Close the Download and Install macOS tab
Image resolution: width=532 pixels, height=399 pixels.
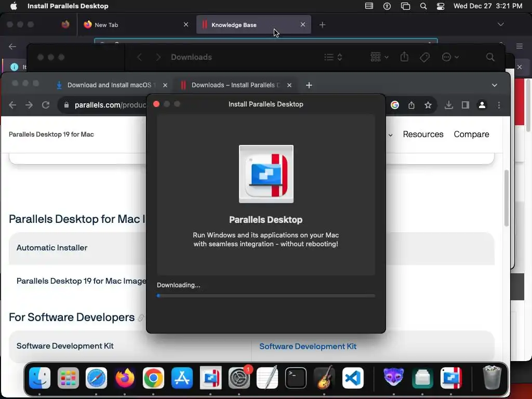165,85
